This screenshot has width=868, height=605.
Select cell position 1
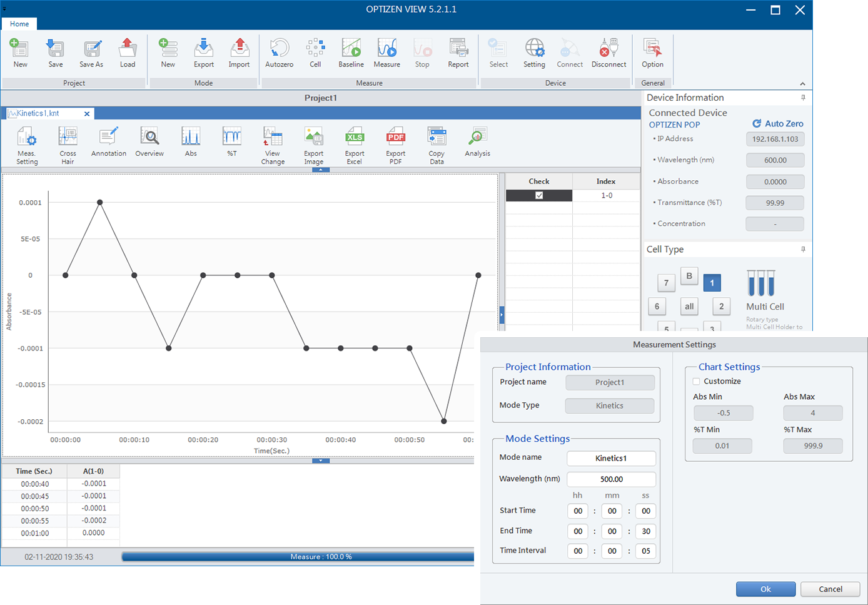712,283
